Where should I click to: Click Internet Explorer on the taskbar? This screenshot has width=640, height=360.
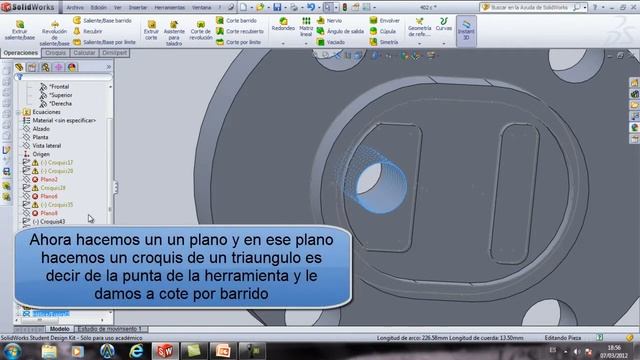136,351
